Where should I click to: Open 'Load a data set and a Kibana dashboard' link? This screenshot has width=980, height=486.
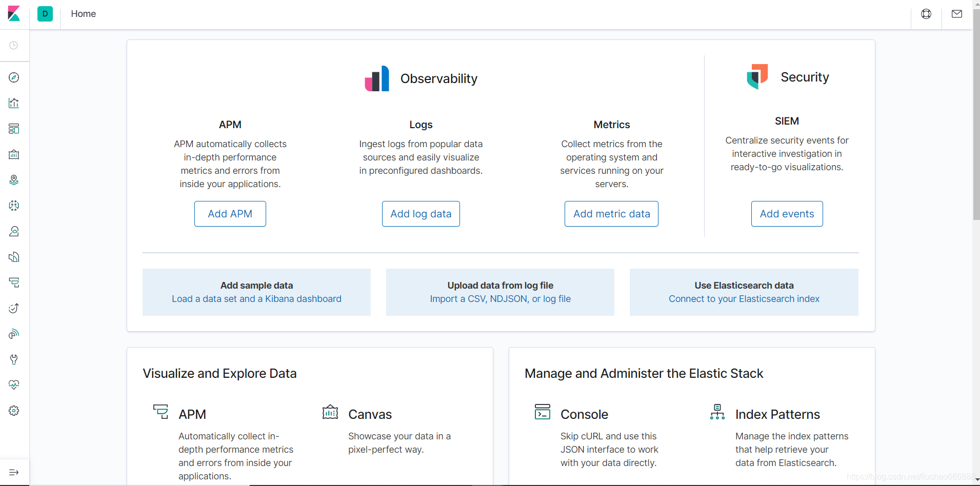[256, 299]
